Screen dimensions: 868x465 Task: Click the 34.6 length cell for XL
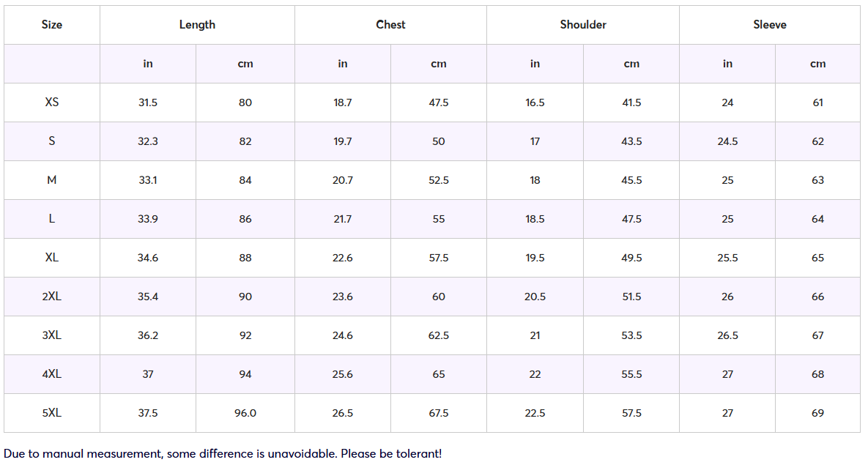click(x=148, y=258)
